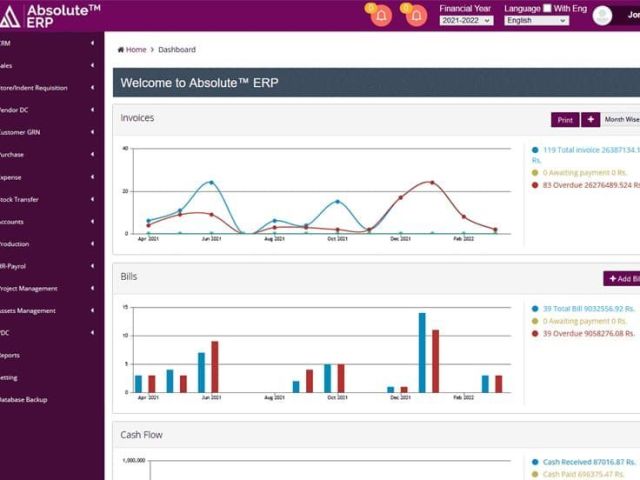Click the user avatar picture
Viewport: 640px width, 480px height.
pyautogui.click(x=602, y=16)
